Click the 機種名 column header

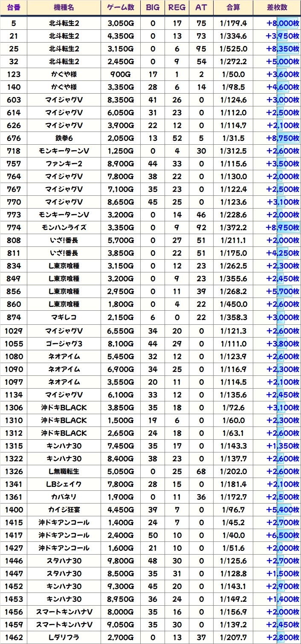click(64, 8)
